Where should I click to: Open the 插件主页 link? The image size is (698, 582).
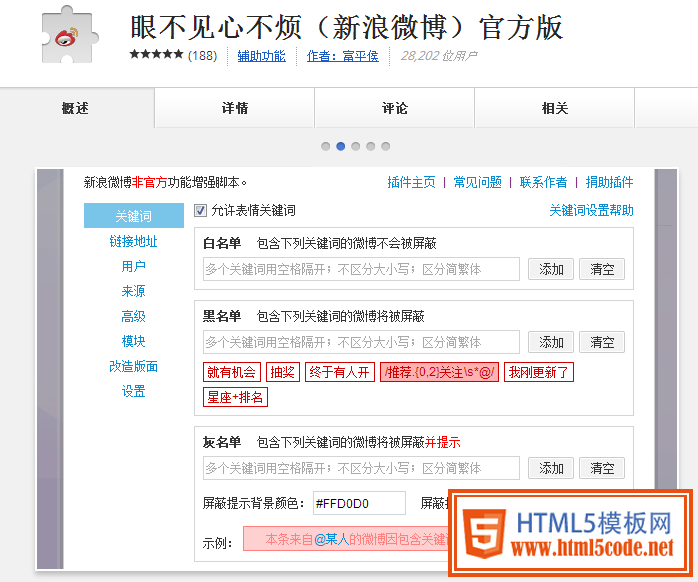coord(411,182)
